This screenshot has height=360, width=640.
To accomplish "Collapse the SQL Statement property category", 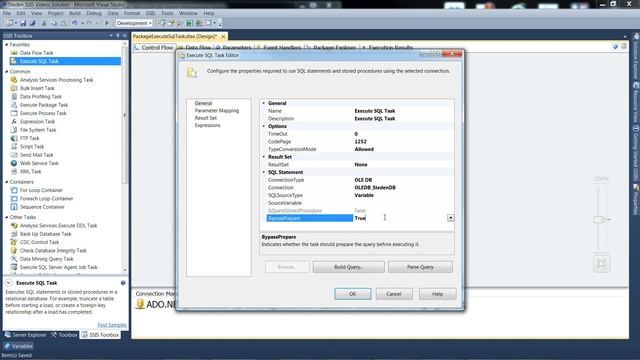I will coord(264,172).
